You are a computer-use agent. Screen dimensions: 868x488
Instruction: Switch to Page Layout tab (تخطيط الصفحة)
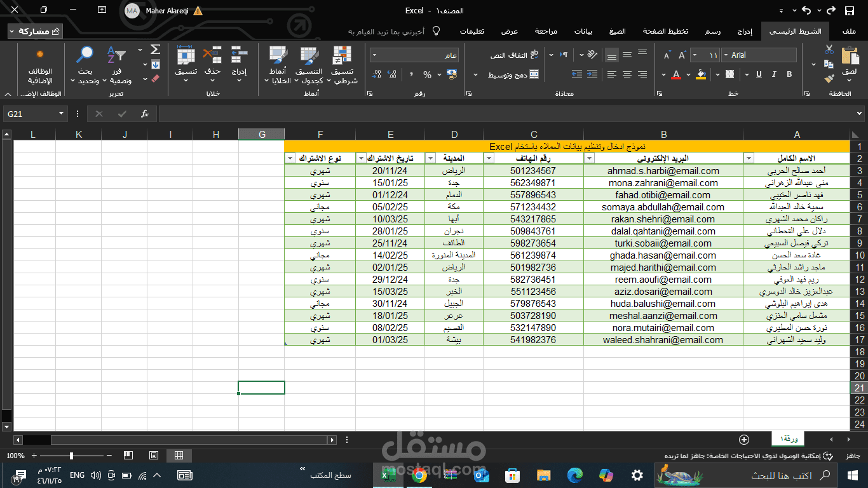point(665,31)
